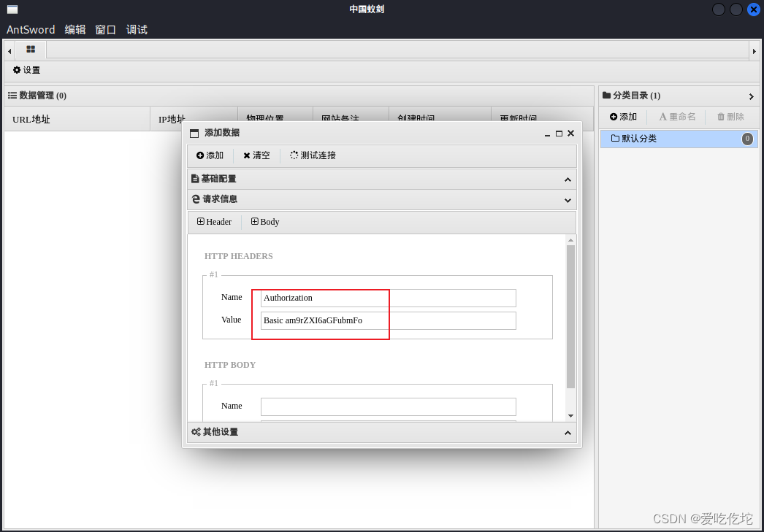Screen dimensions: 764x532
Task: Open 设置 settings gear
Action: pos(27,70)
